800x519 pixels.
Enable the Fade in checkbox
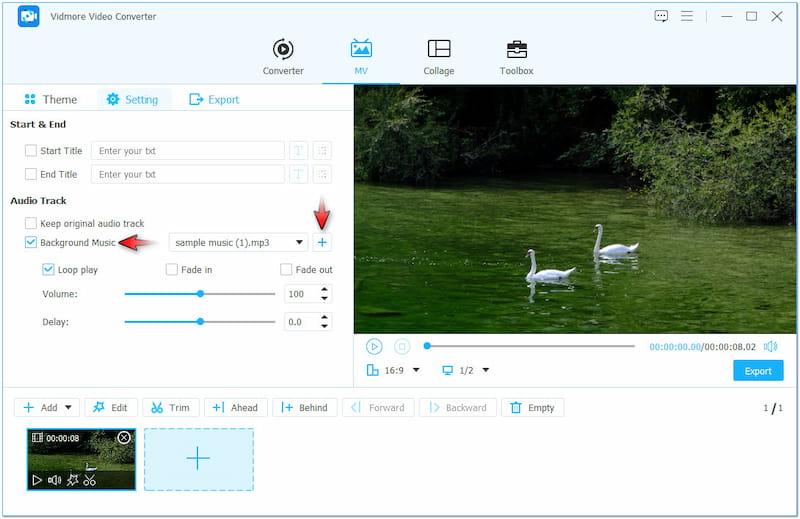pos(172,269)
